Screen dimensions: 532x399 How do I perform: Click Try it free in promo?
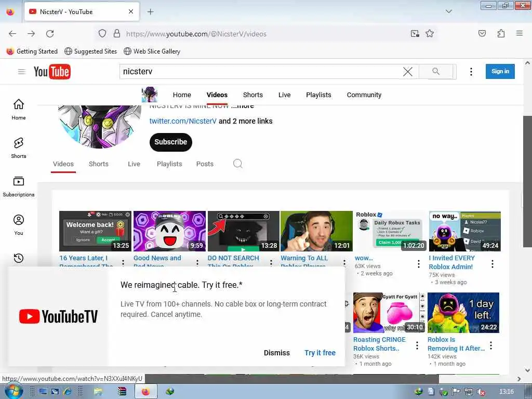(320, 353)
